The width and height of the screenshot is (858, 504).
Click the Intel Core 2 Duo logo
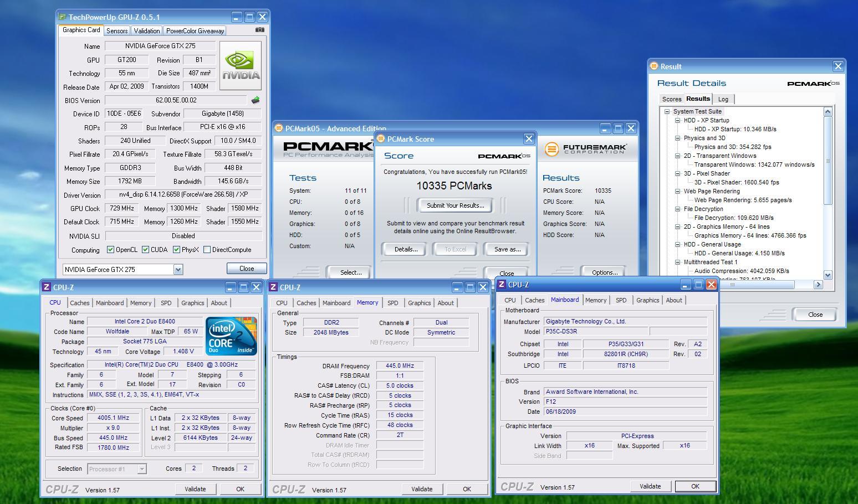click(x=231, y=336)
